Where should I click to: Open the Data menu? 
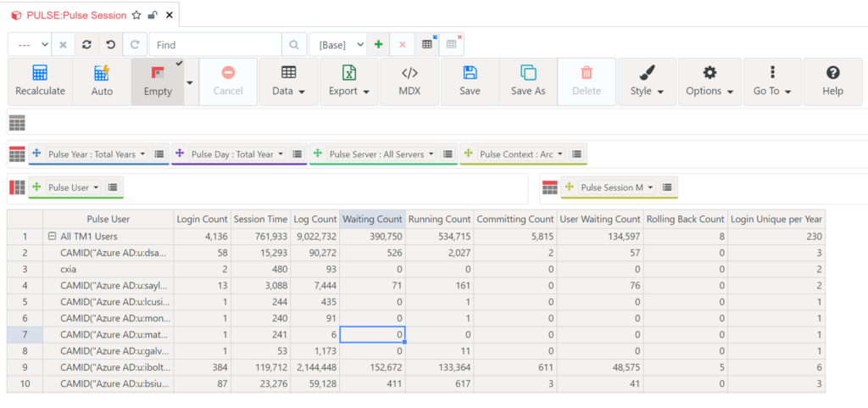(x=288, y=81)
